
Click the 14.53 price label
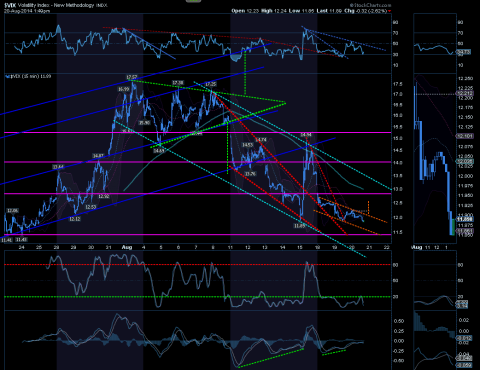coord(247,145)
